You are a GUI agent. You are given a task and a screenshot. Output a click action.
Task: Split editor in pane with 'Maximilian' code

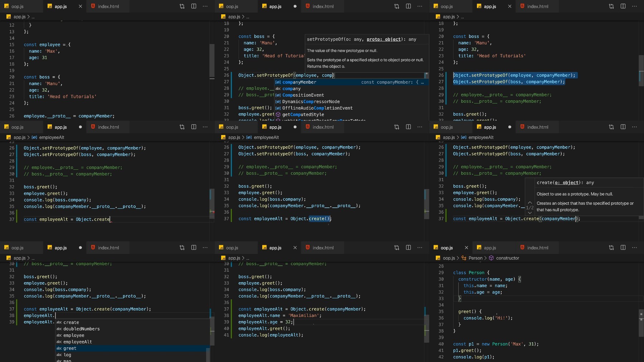pyautogui.click(x=408, y=248)
